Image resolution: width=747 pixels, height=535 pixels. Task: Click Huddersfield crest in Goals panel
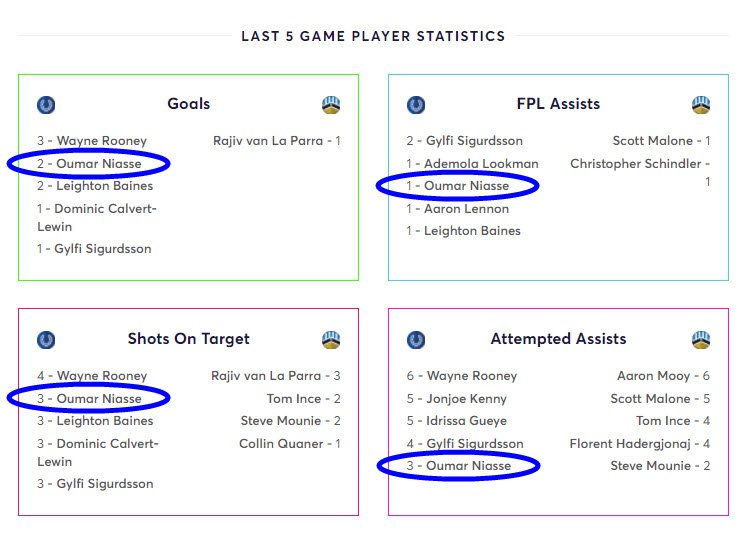(x=331, y=105)
